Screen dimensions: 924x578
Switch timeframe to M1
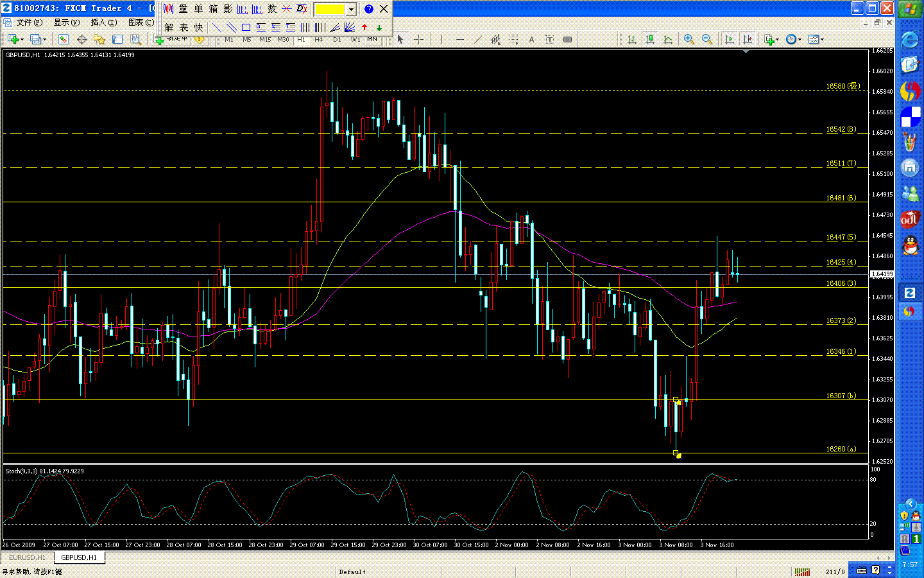229,40
